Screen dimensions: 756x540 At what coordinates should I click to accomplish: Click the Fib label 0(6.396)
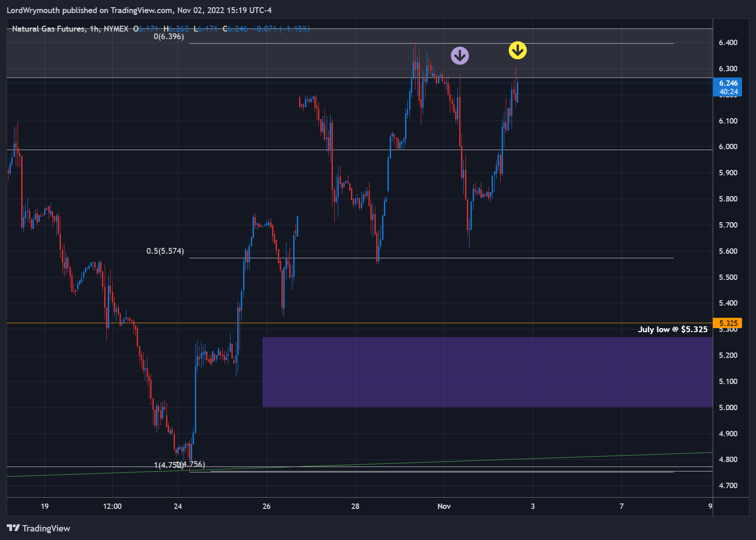[x=169, y=37]
